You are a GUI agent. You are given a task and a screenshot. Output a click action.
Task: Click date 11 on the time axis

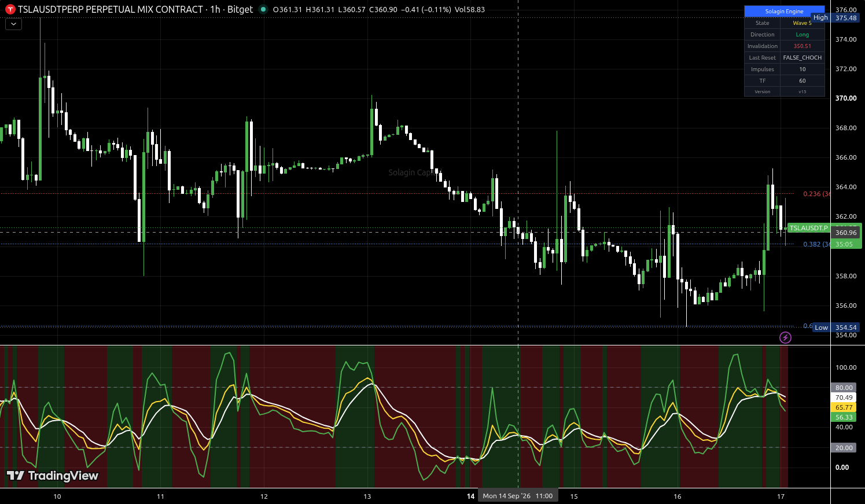[x=160, y=496]
